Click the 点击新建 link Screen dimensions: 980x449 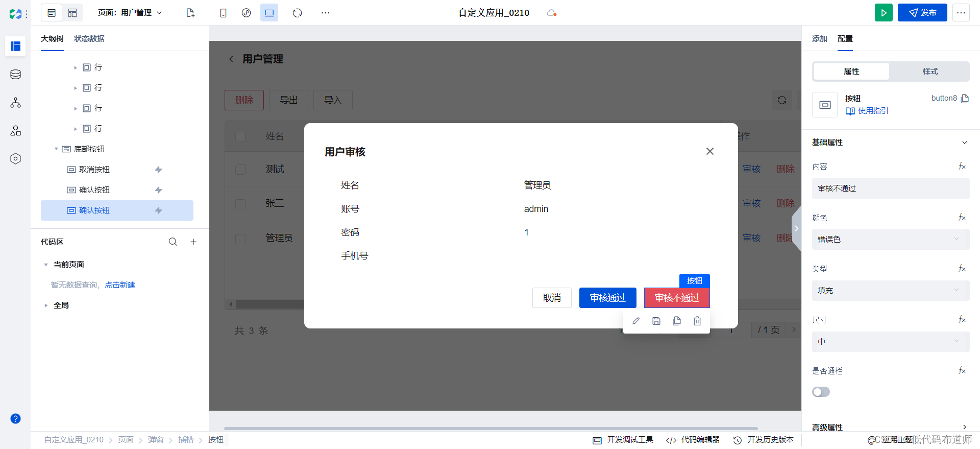point(120,285)
